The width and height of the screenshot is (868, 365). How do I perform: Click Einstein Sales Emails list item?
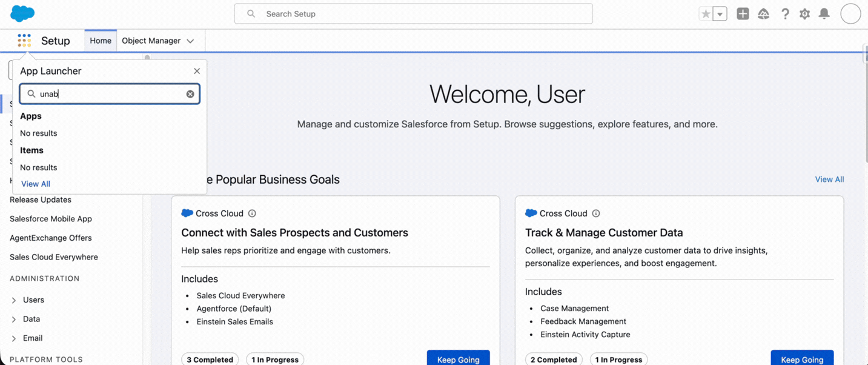pos(235,322)
